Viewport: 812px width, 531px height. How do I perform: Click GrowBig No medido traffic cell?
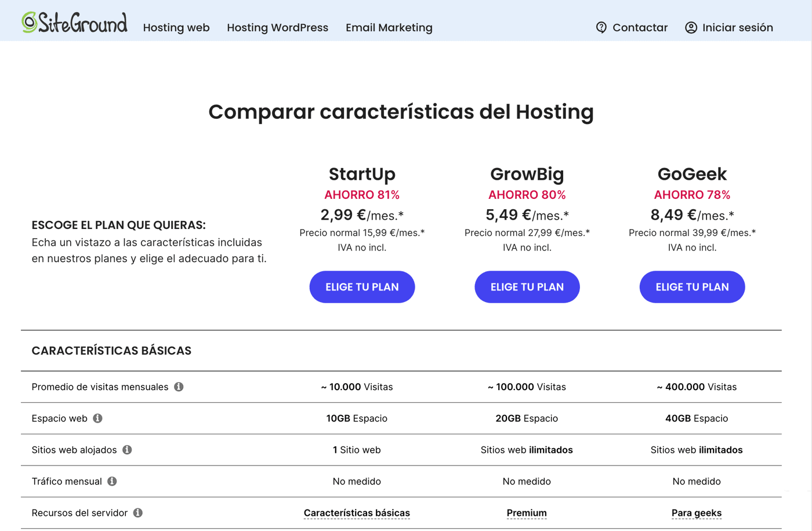pos(527,481)
